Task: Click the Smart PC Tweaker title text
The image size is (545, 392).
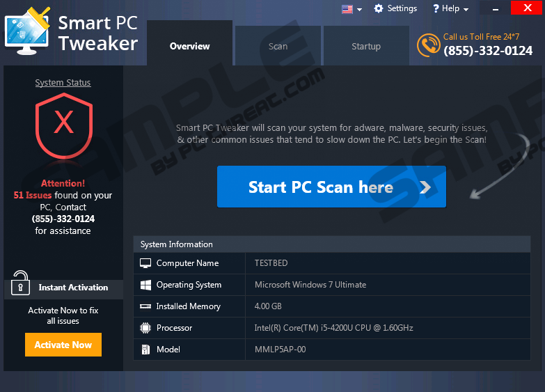Action: pos(98,33)
